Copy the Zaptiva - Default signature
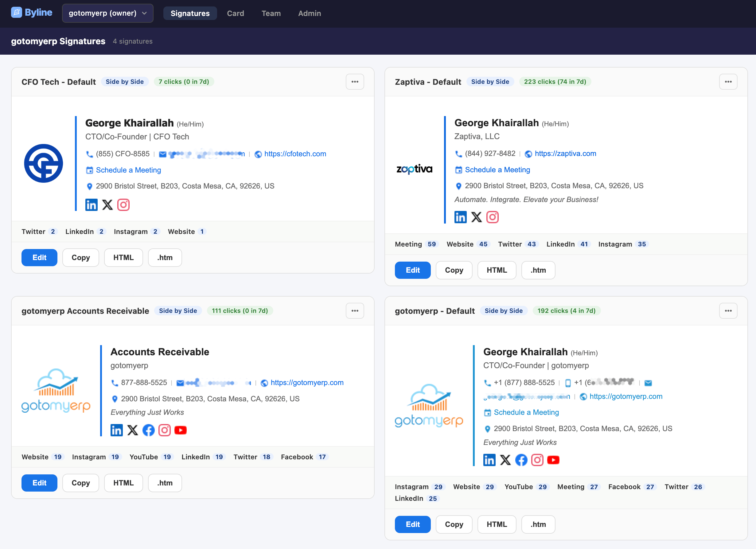Screen dimensions: 756x549 pos(454,270)
